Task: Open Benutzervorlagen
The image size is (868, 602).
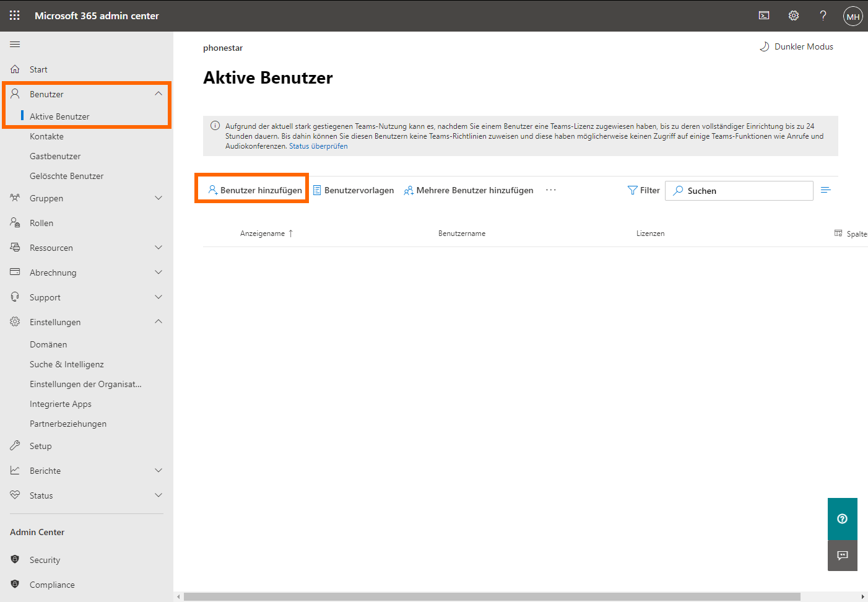Action: (x=353, y=190)
